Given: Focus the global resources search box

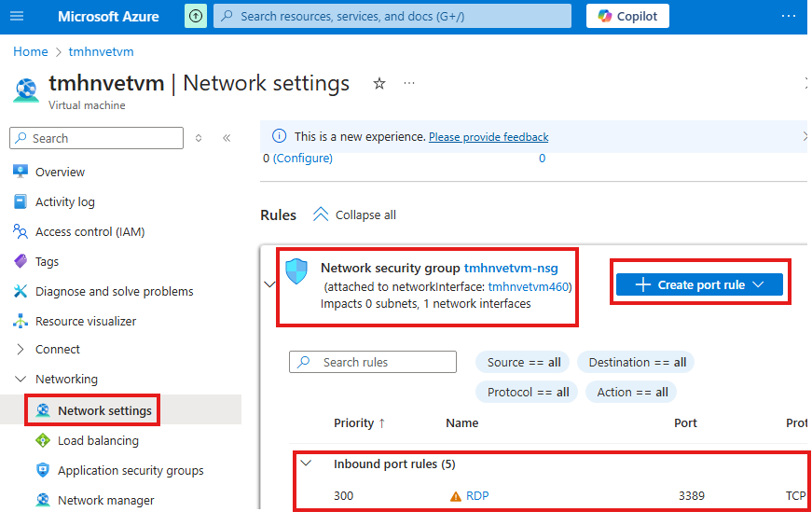Looking at the screenshot, I should click(392, 16).
